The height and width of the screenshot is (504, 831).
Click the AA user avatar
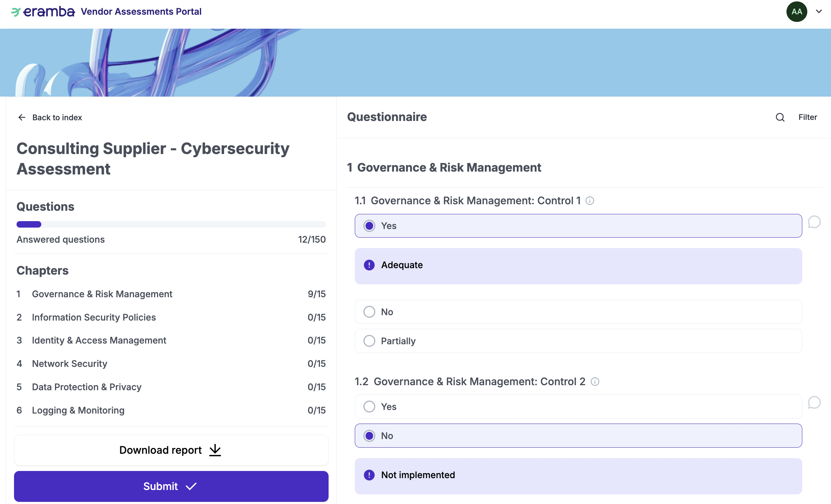797,11
